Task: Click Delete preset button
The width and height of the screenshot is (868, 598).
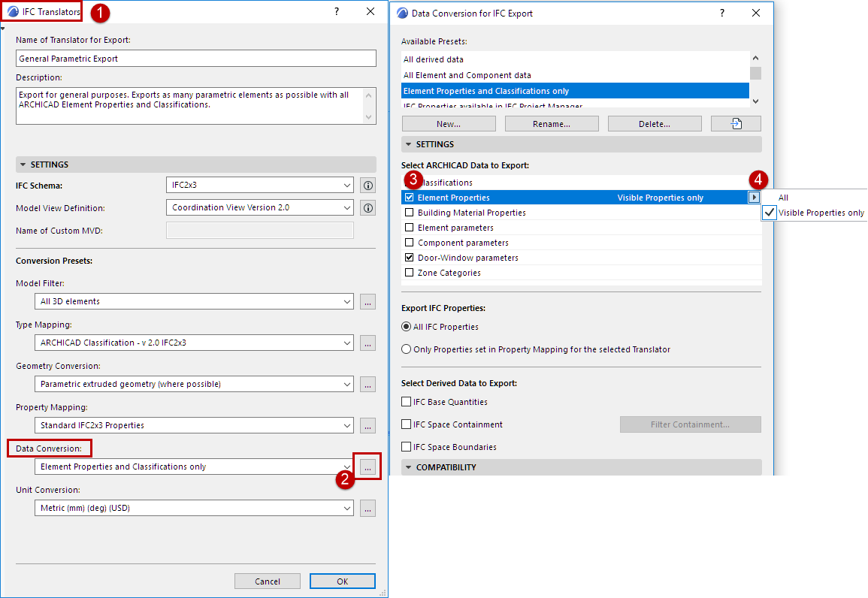Action: [x=655, y=124]
